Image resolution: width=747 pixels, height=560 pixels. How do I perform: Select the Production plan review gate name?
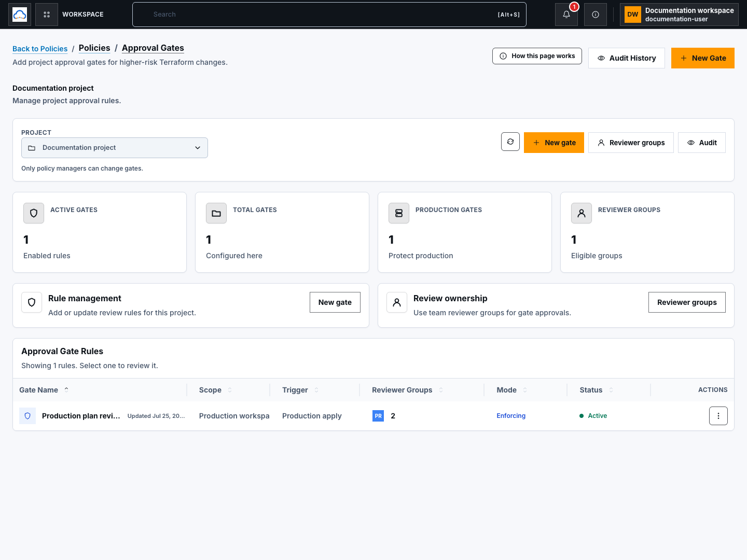81,416
